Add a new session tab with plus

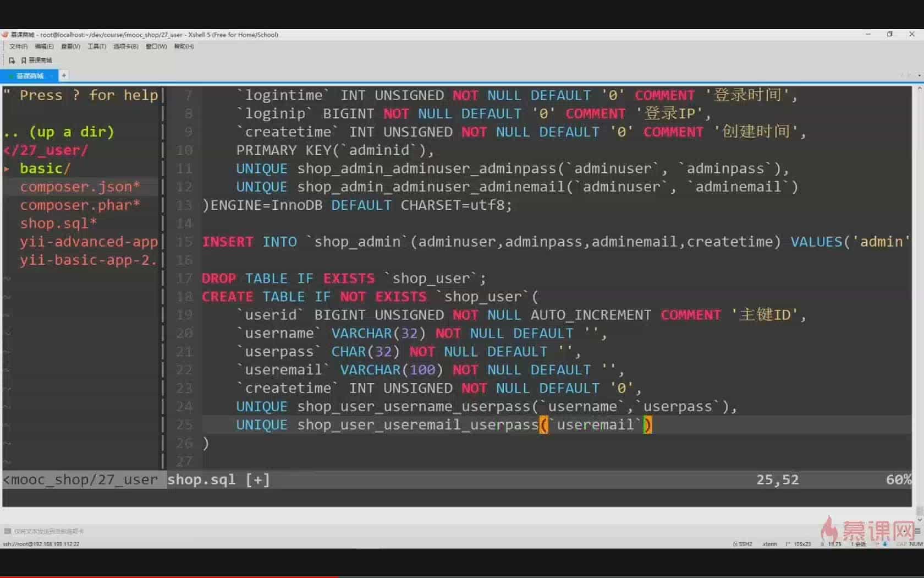click(x=64, y=75)
